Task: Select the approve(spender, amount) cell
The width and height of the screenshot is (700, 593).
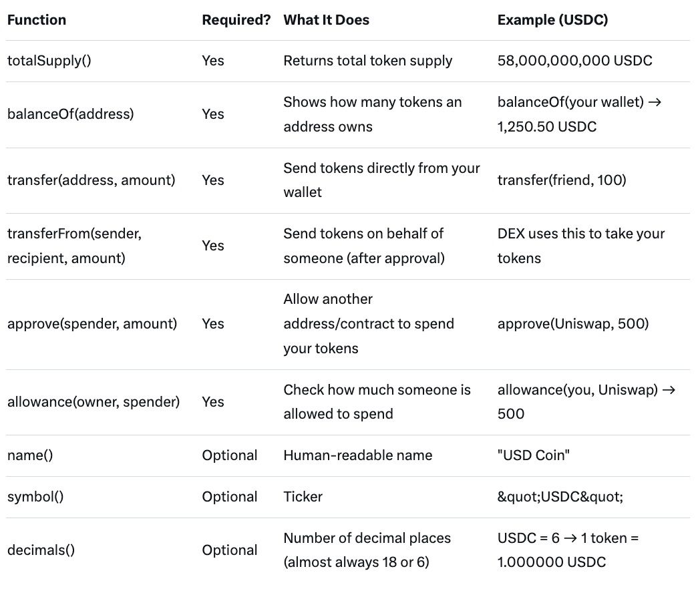Action: (92, 324)
